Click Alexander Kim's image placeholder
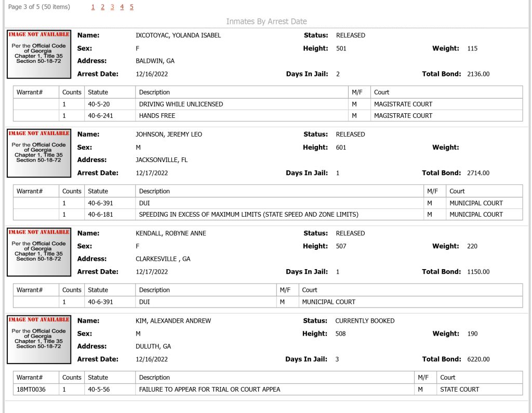Image resolution: width=532 pixels, height=413 pixels. pyautogui.click(x=39, y=339)
